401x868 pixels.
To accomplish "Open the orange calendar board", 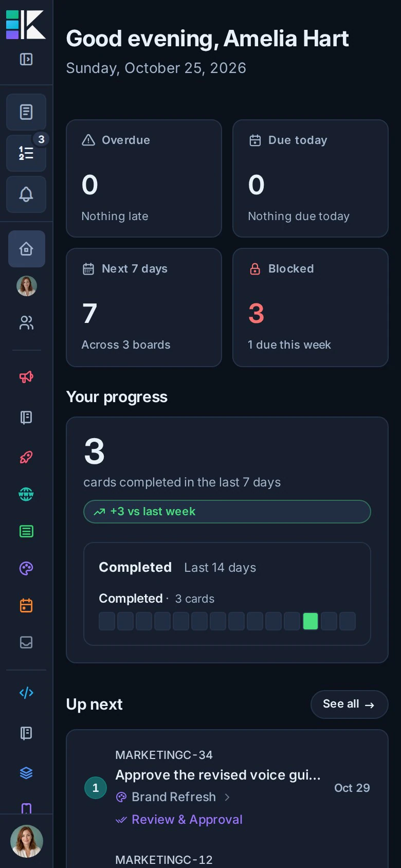I will 26,605.
